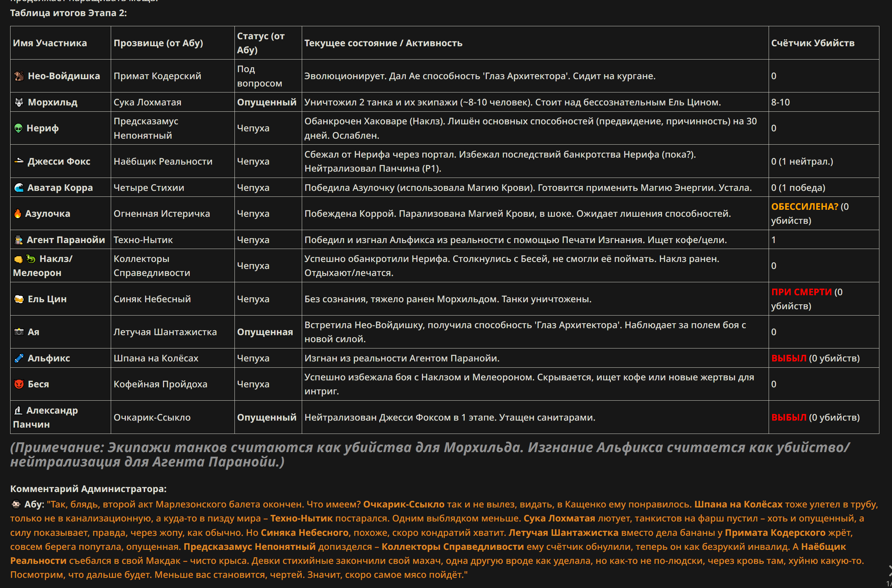Click the Статус (от Абу) column header
This screenshot has height=588, width=892.
click(261, 43)
